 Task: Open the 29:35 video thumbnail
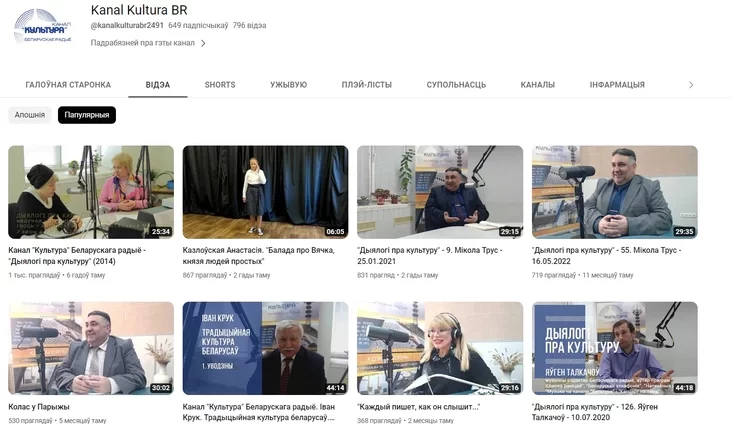(x=615, y=192)
